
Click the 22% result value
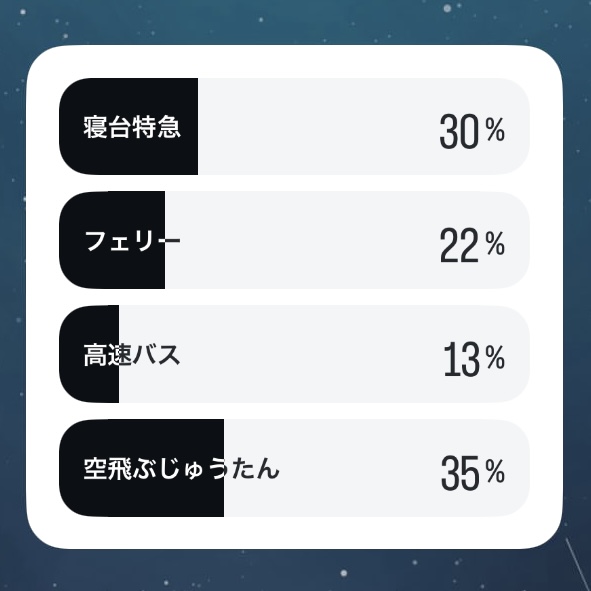click(x=472, y=245)
